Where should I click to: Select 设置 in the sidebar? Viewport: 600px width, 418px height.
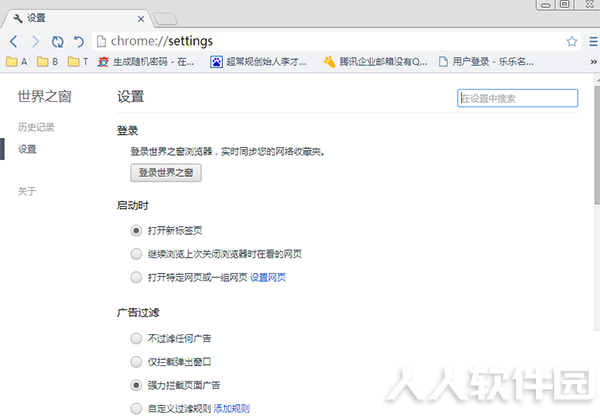27,149
